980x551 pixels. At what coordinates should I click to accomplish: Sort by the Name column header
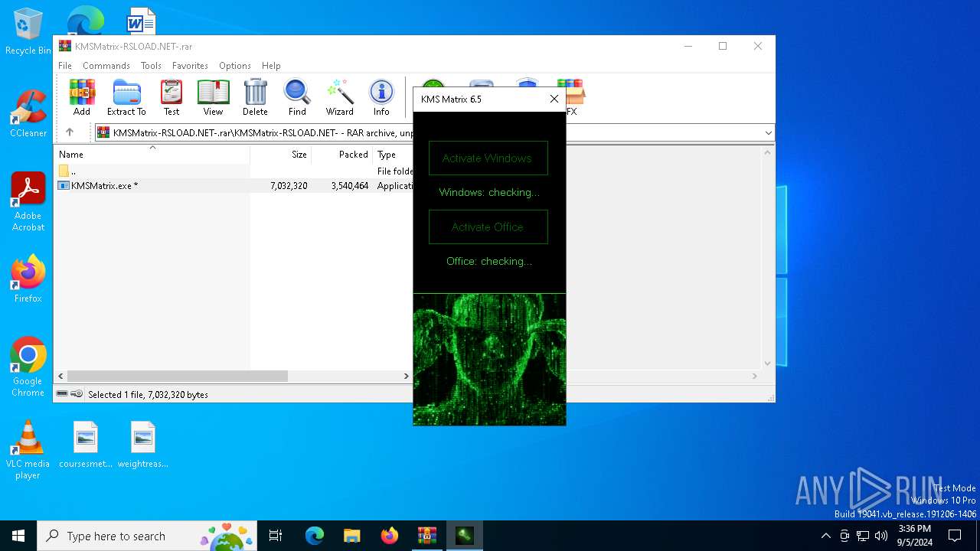click(152, 155)
